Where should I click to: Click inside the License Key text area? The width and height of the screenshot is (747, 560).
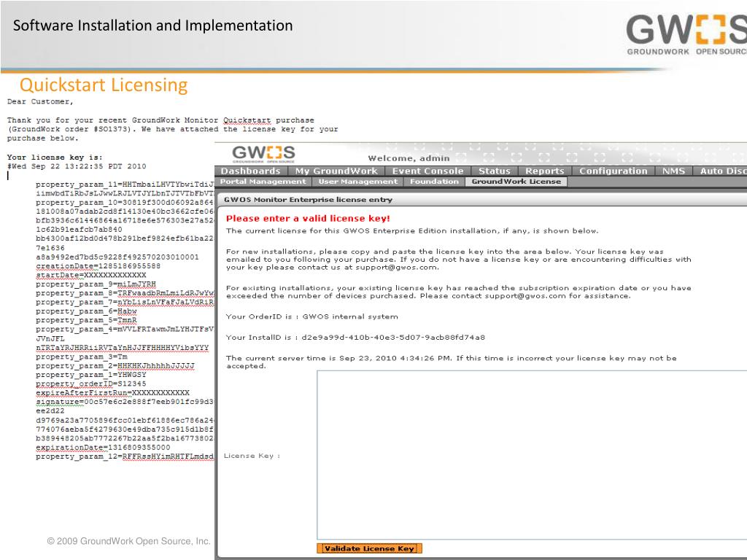coord(532,455)
